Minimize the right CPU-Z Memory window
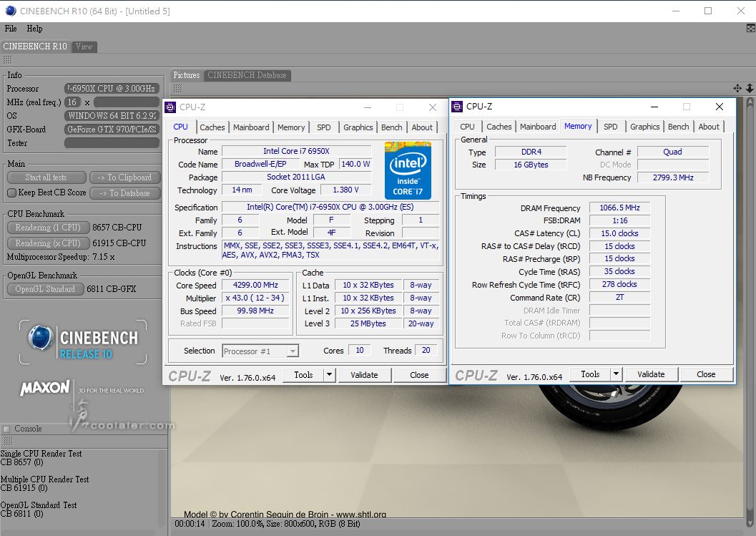The height and width of the screenshot is (536, 756). pos(654,107)
